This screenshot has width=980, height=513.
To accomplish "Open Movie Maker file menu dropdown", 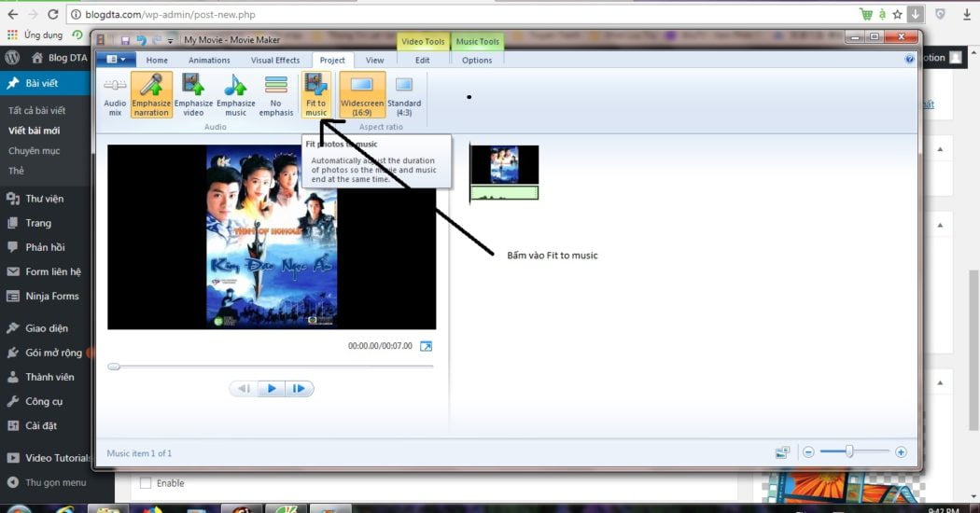I will pos(116,60).
